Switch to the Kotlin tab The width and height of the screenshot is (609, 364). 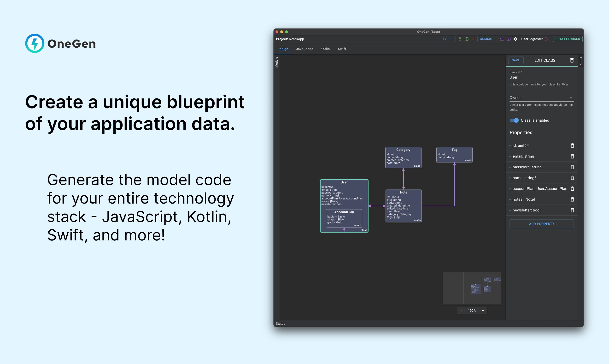tap(325, 49)
